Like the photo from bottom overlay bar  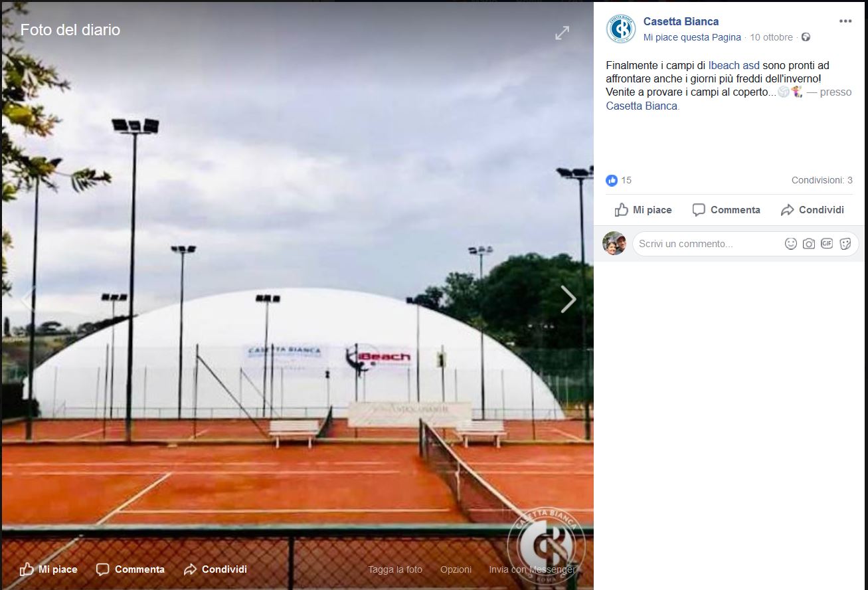pos(48,569)
